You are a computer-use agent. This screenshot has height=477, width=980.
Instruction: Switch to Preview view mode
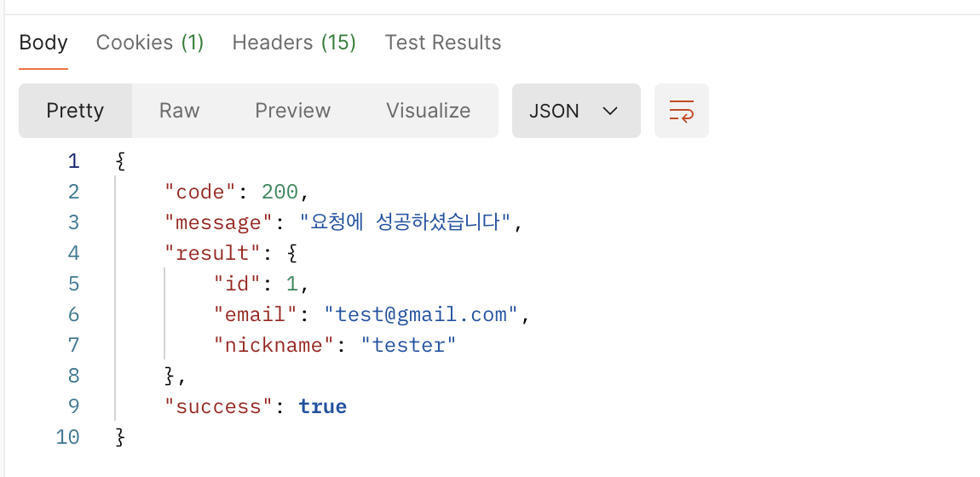[x=292, y=111]
